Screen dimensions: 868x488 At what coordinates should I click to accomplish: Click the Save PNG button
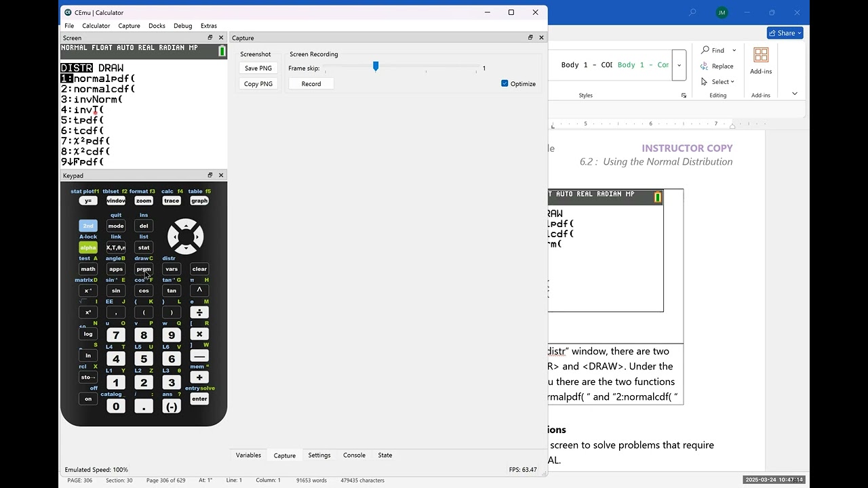(258, 68)
